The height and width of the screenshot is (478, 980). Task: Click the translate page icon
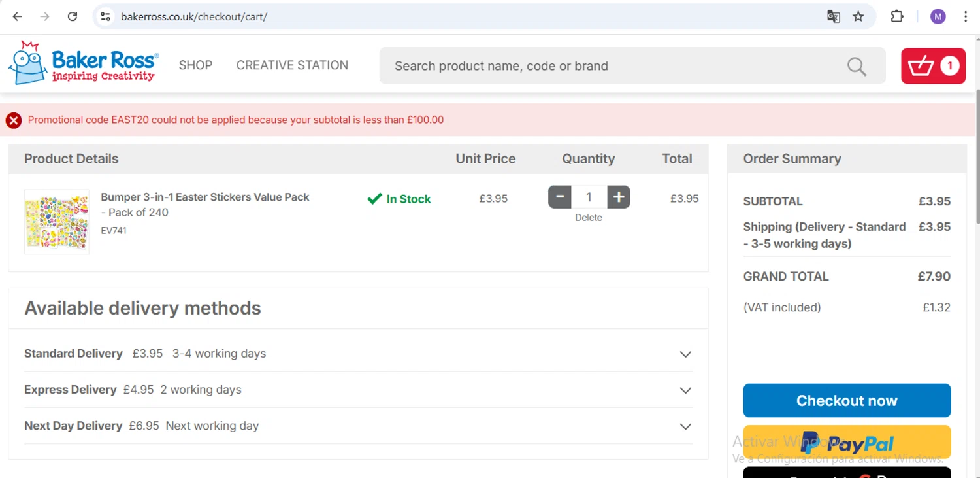point(834,16)
